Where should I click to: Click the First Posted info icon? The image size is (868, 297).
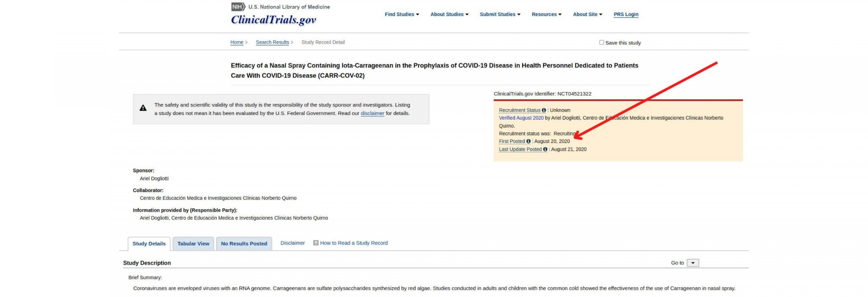(528, 141)
